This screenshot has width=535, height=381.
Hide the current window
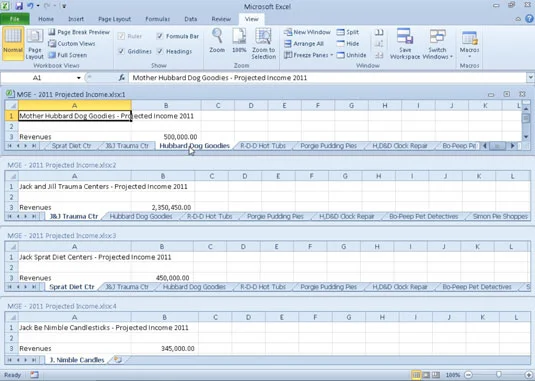click(x=348, y=44)
